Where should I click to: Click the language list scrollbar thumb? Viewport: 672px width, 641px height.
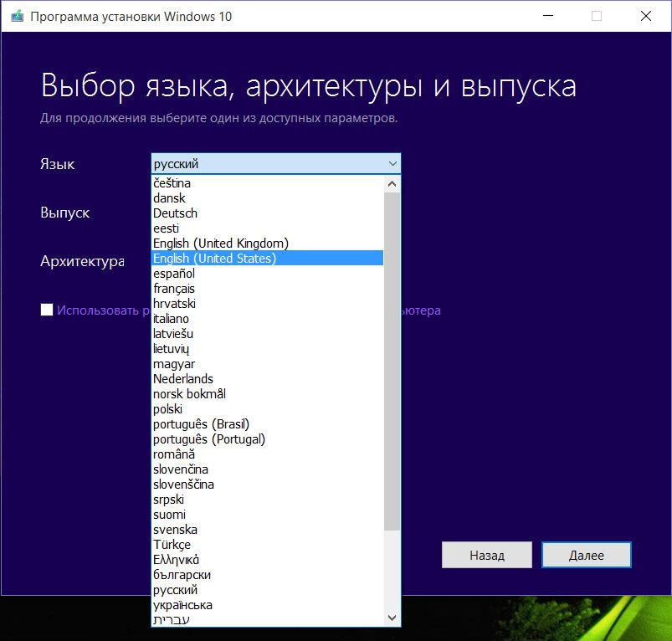click(392, 362)
